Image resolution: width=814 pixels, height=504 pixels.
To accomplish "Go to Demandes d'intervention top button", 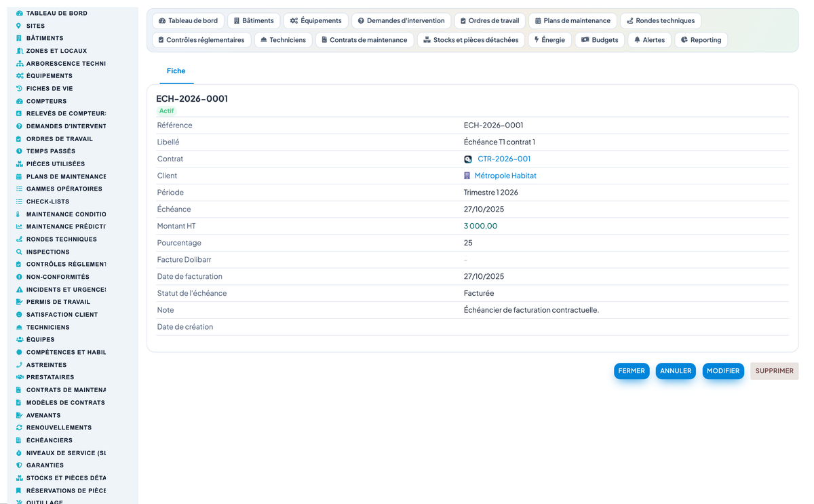I will point(401,21).
